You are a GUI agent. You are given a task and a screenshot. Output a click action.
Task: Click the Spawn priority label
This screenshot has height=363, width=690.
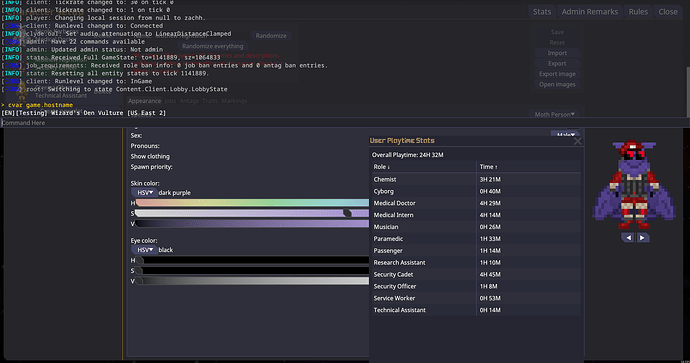151,167
